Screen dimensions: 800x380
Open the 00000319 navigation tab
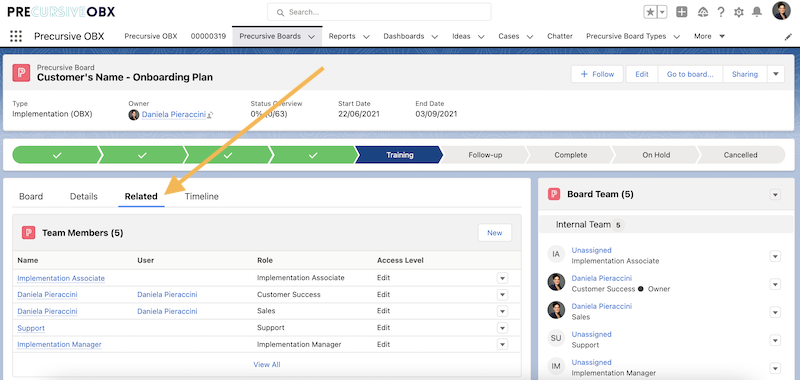tap(208, 36)
